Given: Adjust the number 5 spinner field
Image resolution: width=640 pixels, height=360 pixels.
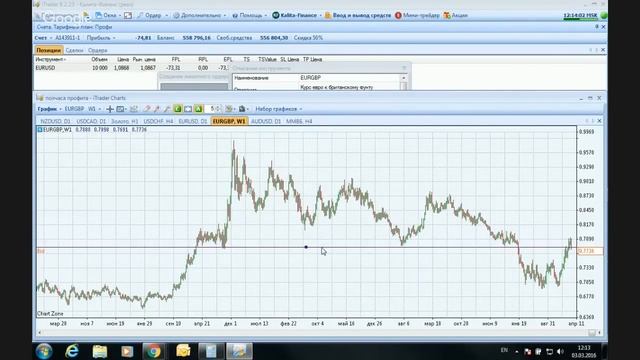Looking at the screenshot, I should pos(213,109).
